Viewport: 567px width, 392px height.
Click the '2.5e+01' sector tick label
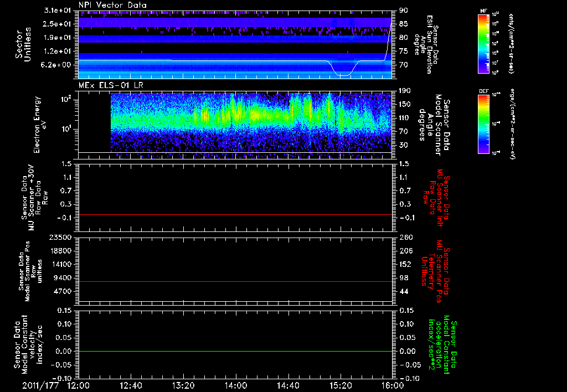pos(57,24)
